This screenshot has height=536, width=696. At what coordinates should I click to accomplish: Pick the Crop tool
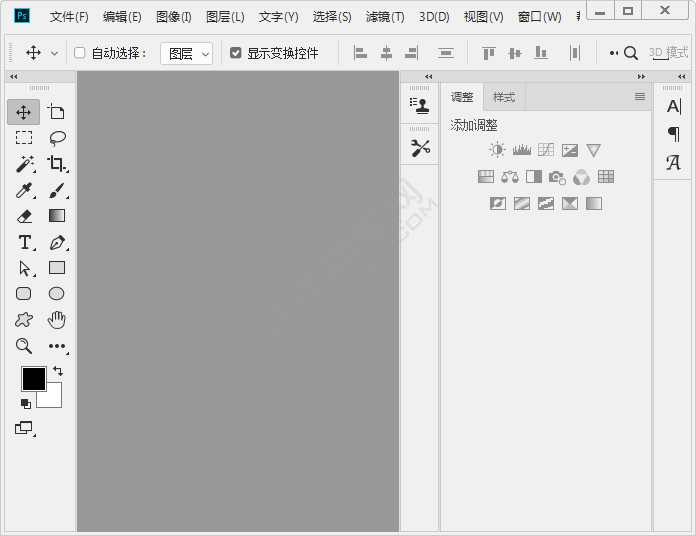tap(57, 164)
